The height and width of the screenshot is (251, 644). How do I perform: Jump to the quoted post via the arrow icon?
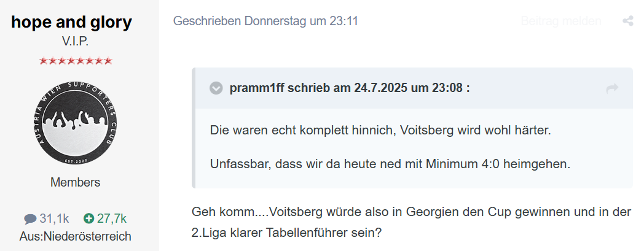click(x=612, y=88)
